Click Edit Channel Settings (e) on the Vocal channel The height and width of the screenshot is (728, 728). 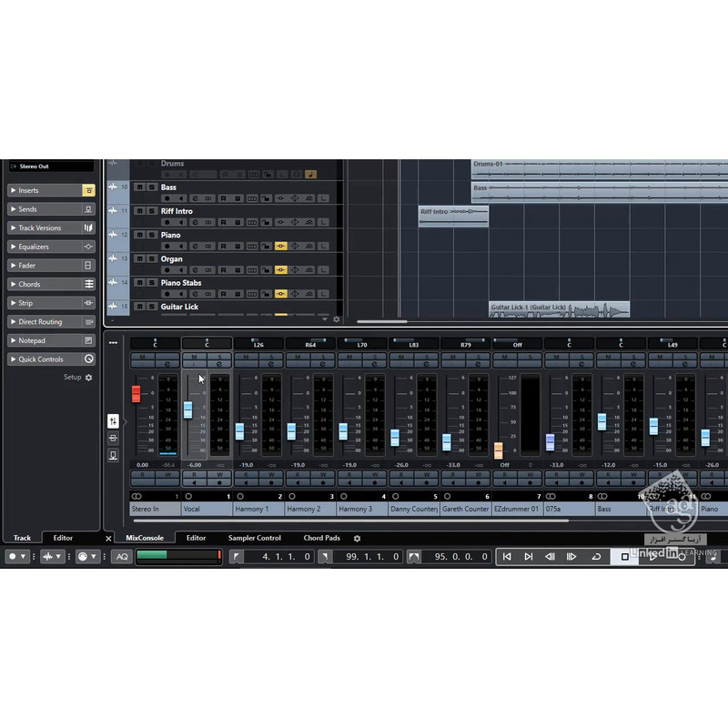coord(219,365)
